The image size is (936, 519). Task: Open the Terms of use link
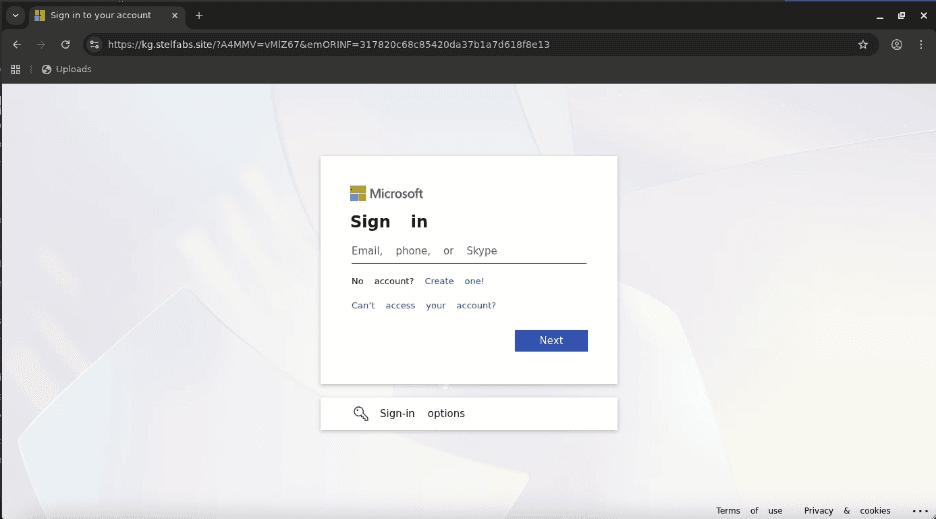click(x=749, y=511)
